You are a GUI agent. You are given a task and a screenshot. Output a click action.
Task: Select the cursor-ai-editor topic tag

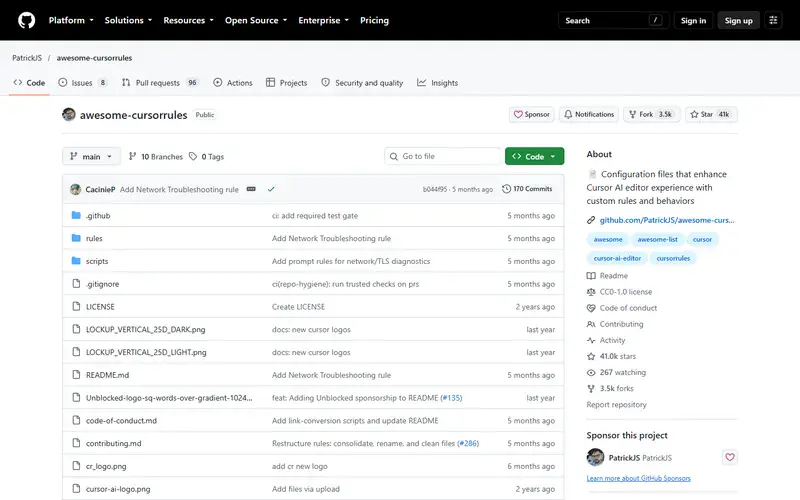(617, 258)
